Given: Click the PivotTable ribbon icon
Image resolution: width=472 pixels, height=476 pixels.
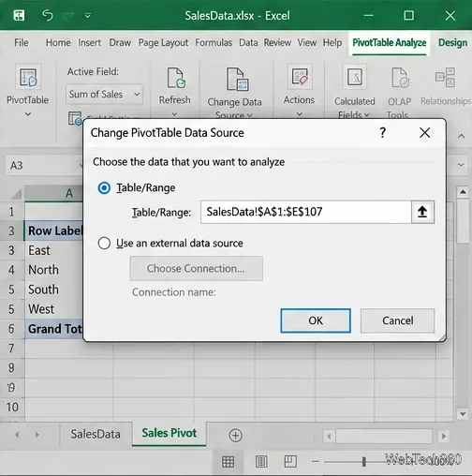Looking at the screenshot, I should pyautogui.click(x=28, y=78).
